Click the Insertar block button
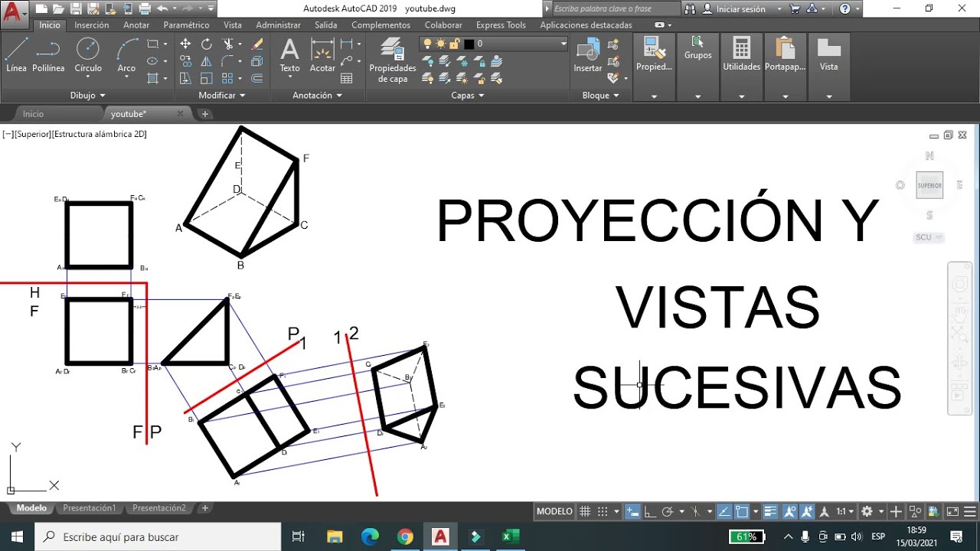This screenshot has width=980, height=551. (588, 55)
